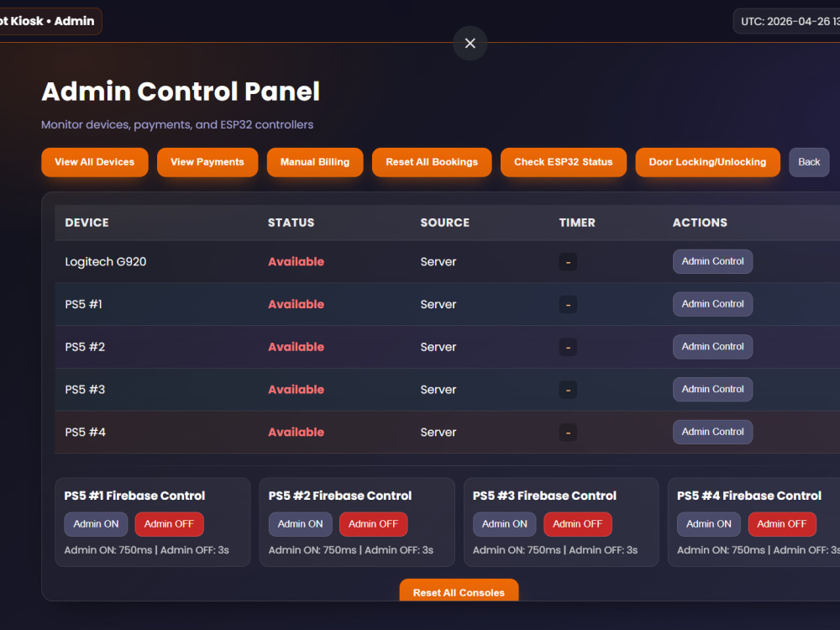The height and width of the screenshot is (630, 840).
Task: Open Admin Control for PS5 #4
Action: (712, 432)
